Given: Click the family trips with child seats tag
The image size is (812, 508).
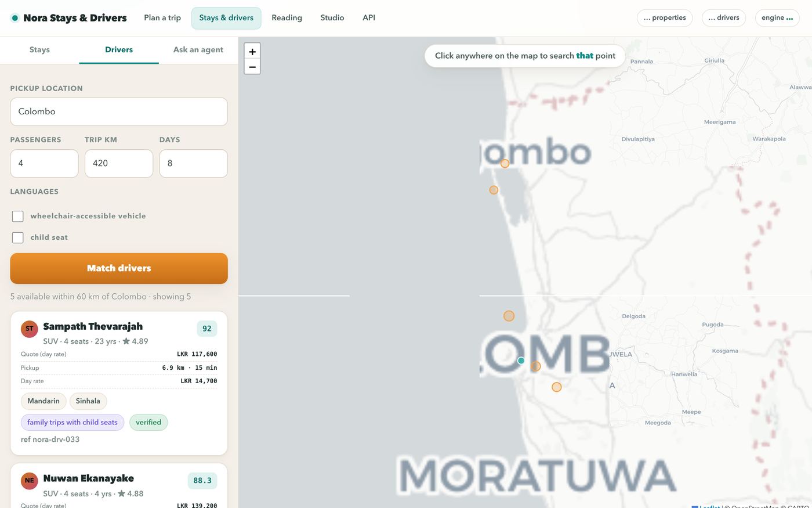Looking at the screenshot, I should (x=72, y=423).
